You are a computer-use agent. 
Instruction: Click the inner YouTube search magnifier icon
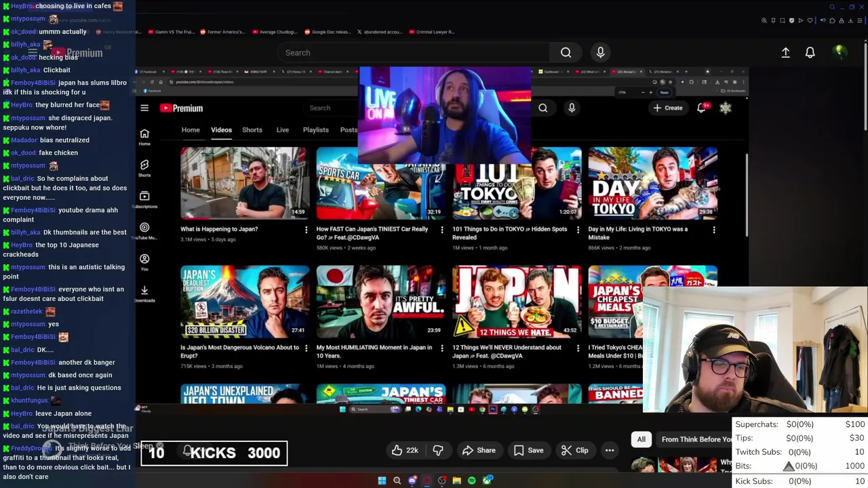[x=543, y=108]
